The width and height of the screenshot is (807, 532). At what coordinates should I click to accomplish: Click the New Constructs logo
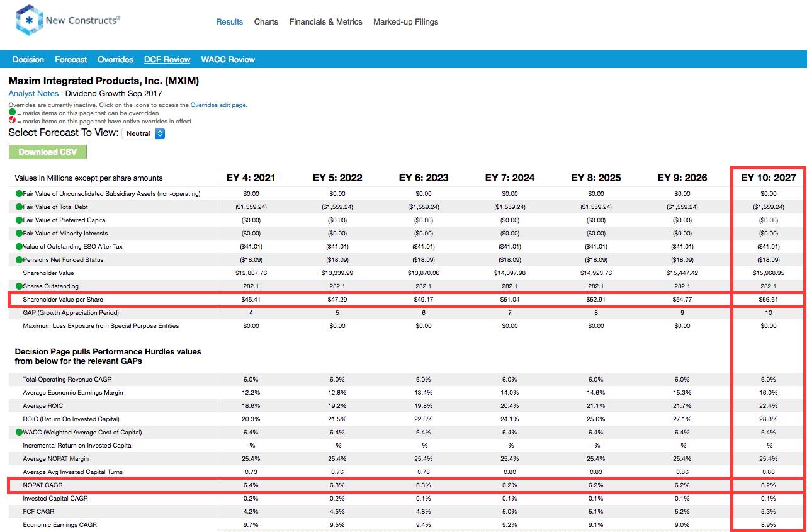click(x=67, y=20)
